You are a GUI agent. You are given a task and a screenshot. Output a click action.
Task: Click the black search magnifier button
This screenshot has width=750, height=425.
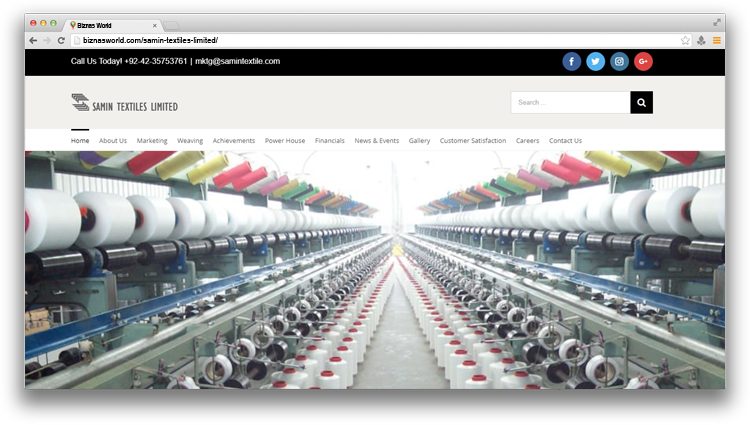[641, 102]
